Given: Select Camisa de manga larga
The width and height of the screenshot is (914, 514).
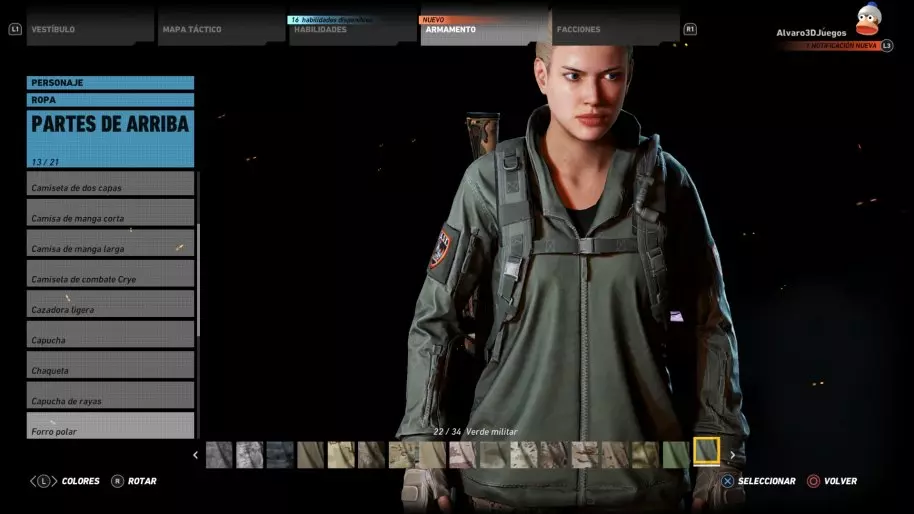Looking at the screenshot, I should (x=110, y=244).
